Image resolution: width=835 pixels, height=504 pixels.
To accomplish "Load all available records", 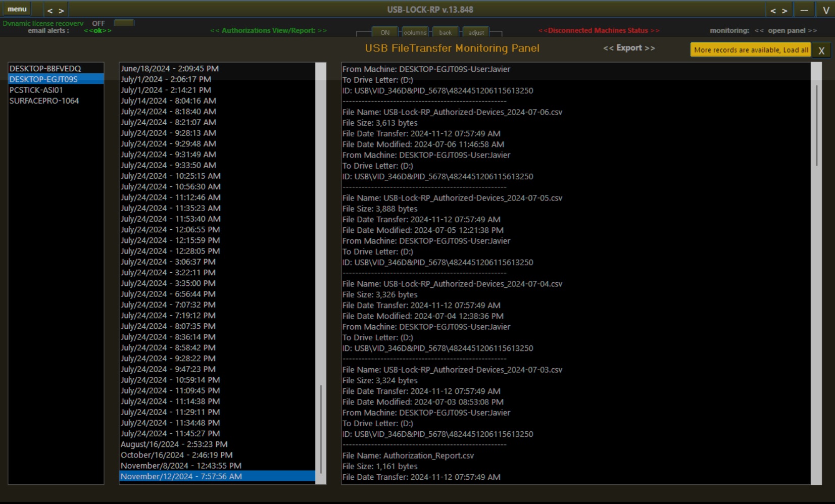I will 750,49.
